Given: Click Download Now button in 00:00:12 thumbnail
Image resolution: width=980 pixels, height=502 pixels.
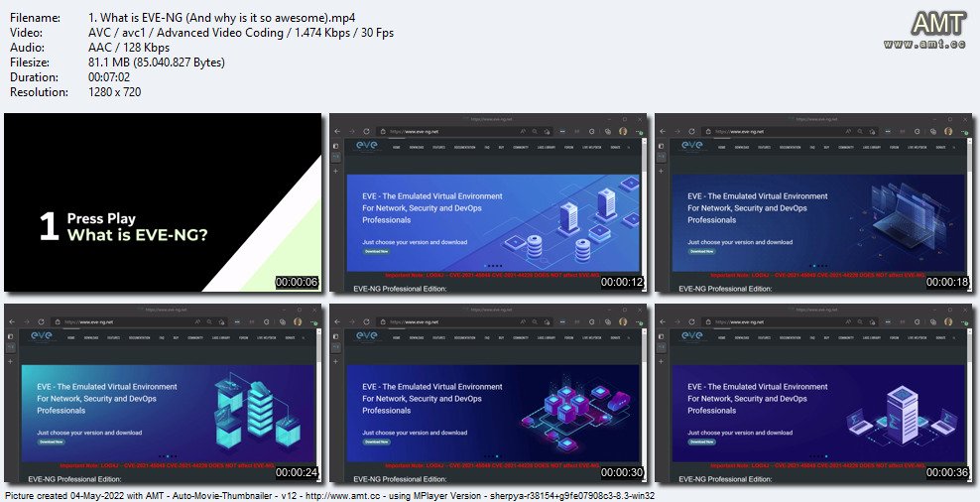Looking at the screenshot, I should point(376,251).
